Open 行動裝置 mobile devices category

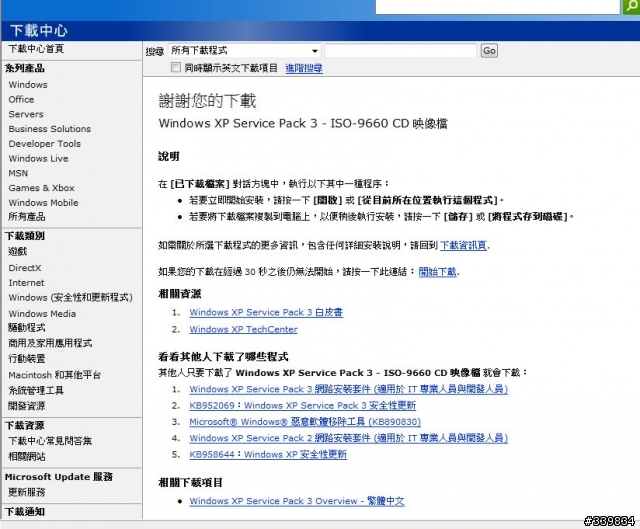[x=27, y=359]
